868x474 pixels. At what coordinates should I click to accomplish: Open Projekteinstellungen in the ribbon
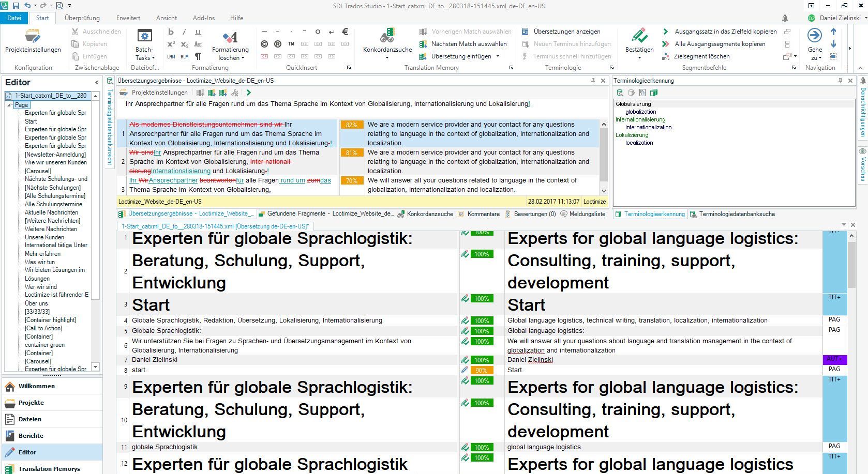tap(33, 41)
